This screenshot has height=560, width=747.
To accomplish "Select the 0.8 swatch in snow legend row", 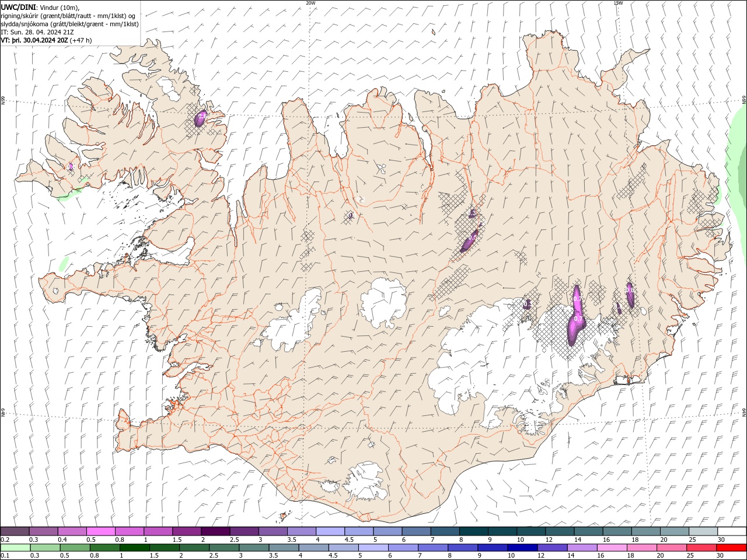I will tap(129, 531).
